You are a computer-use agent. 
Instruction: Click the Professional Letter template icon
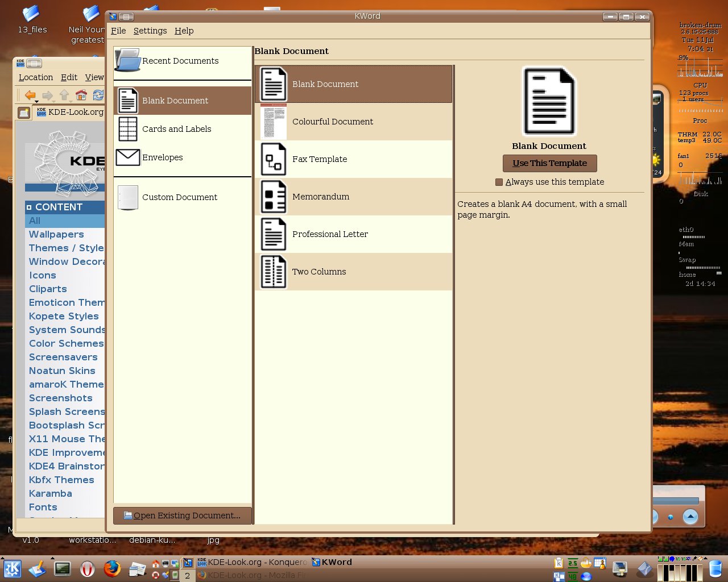tap(274, 234)
